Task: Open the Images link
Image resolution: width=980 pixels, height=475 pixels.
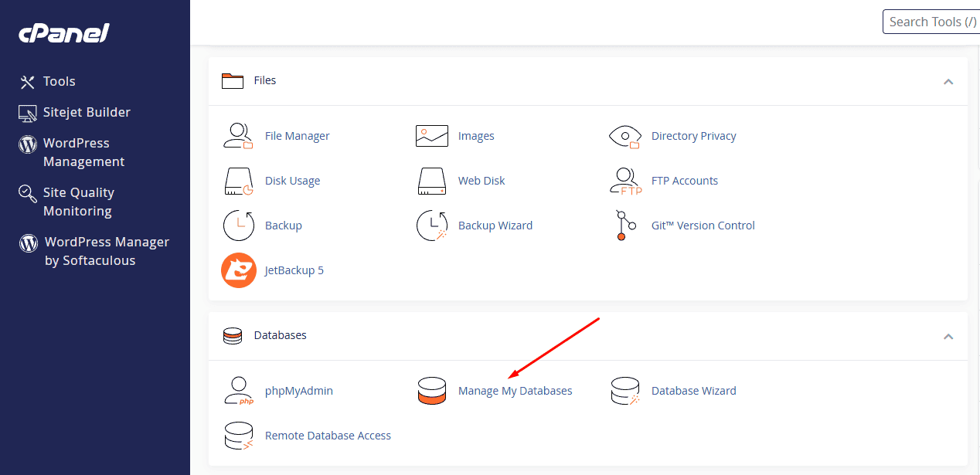Action: [476, 136]
